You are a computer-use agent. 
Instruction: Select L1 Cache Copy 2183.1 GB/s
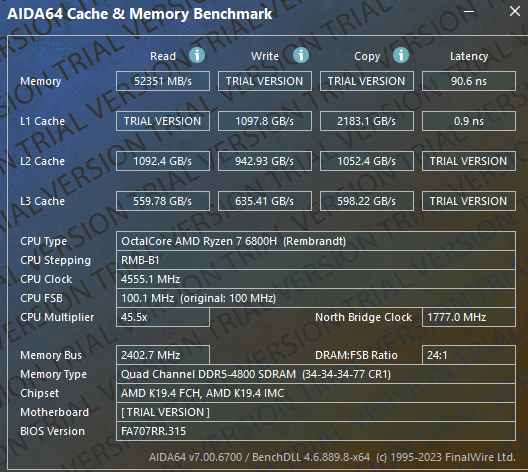[367, 121]
